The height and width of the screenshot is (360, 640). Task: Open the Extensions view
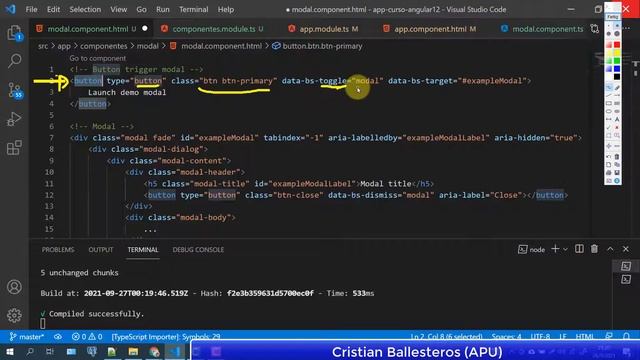(14, 147)
